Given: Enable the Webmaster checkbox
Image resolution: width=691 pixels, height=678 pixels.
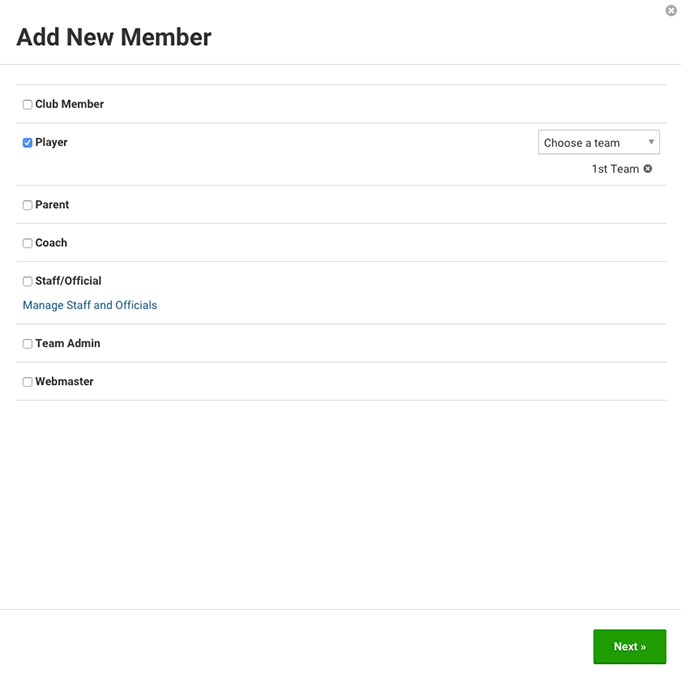Looking at the screenshot, I should (x=27, y=382).
